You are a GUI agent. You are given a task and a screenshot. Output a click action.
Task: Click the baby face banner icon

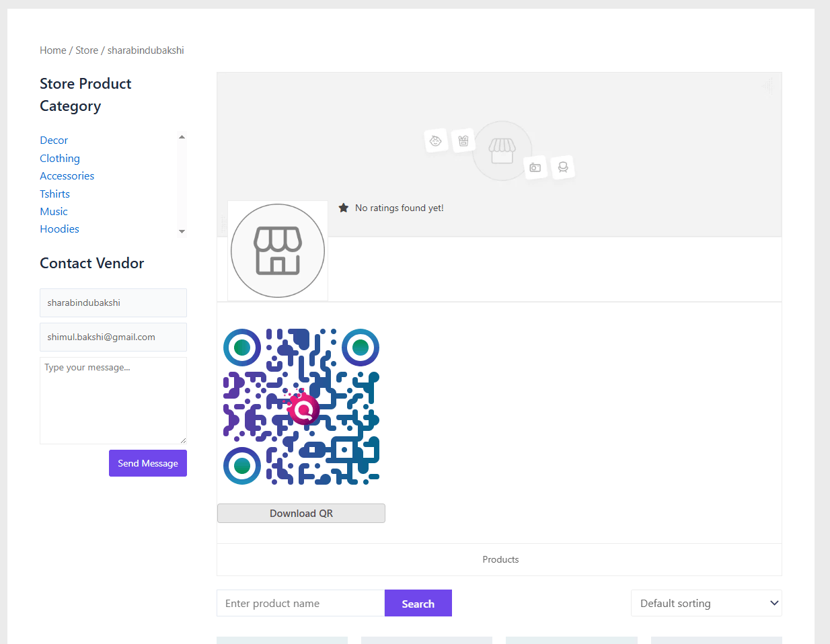436,140
